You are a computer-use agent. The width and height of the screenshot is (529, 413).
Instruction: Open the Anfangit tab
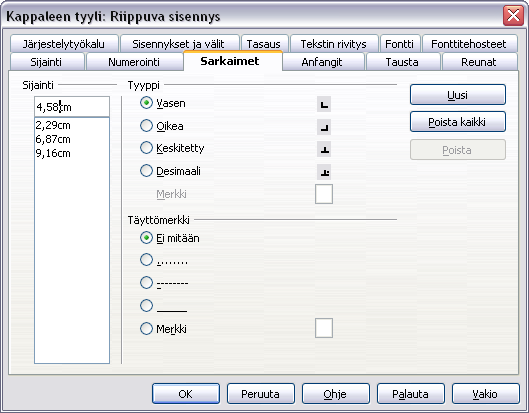[323, 62]
